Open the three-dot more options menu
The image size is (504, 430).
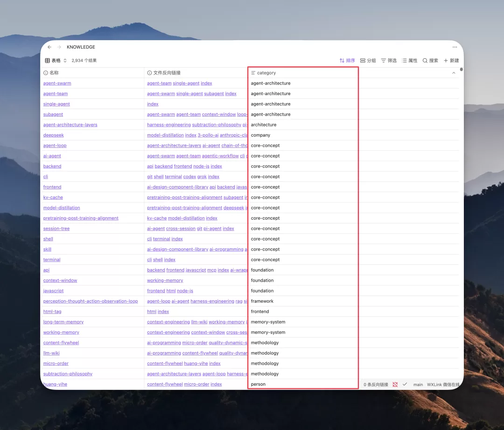click(x=455, y=47)
